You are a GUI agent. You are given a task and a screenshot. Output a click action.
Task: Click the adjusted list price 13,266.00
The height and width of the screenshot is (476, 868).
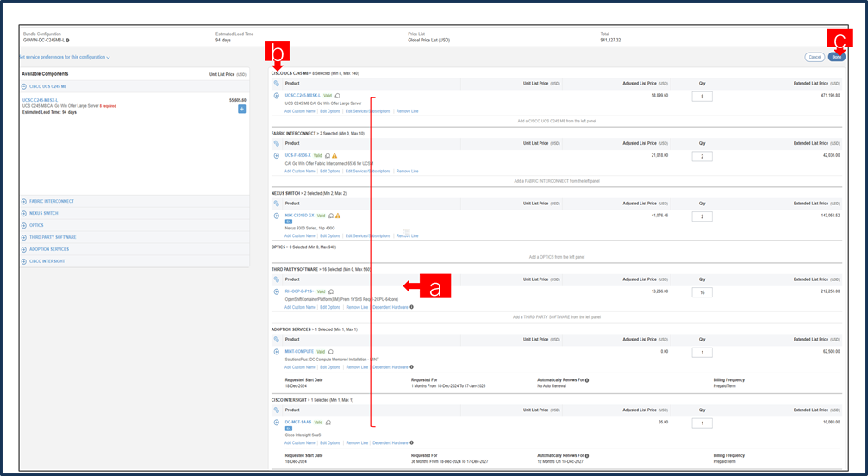[659, 291]
